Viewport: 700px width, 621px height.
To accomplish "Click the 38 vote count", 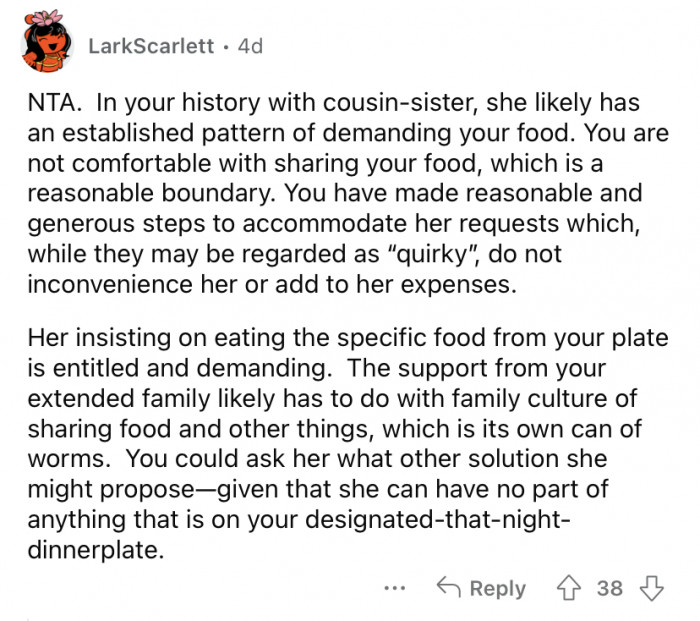I will pyautogui.click(x=610, y=588).
